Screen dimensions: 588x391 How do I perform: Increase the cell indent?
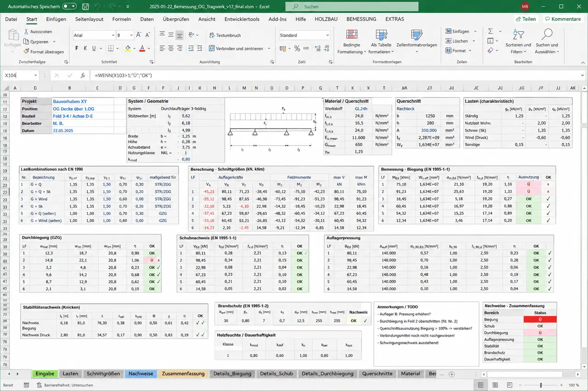pos(199,48)
